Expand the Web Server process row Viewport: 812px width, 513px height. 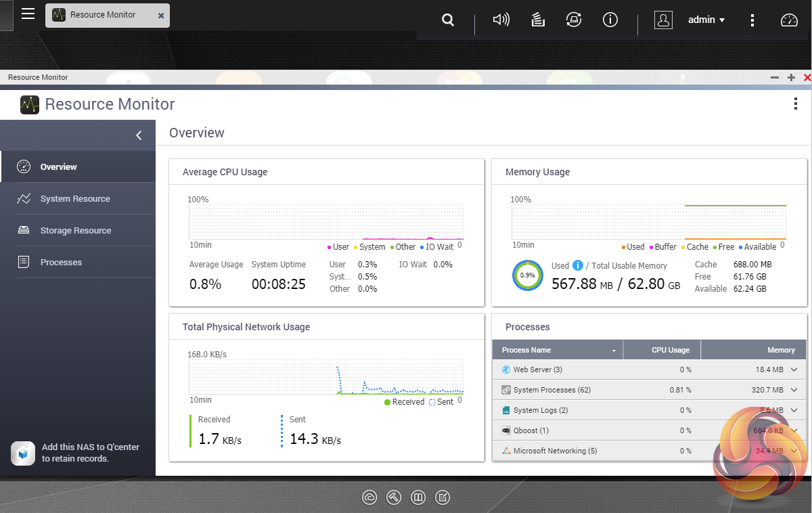(x=794, y=370)
